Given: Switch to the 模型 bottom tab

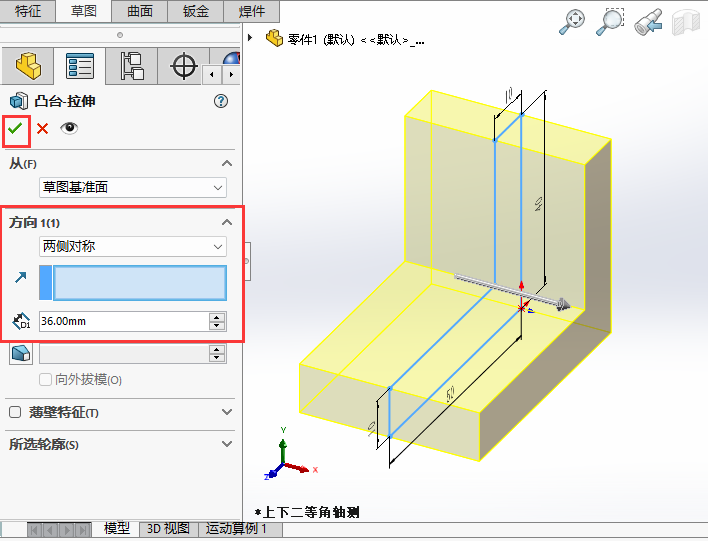Looking at the screenshot, I should click(x=116, y=528).
